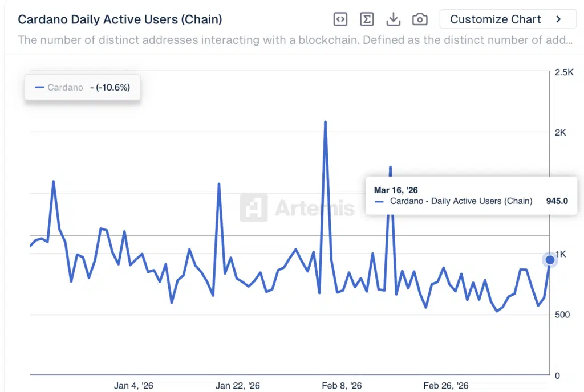Select the Feb 8 date label on x-axis
The image size is (584, 392).
coord(342,385)
